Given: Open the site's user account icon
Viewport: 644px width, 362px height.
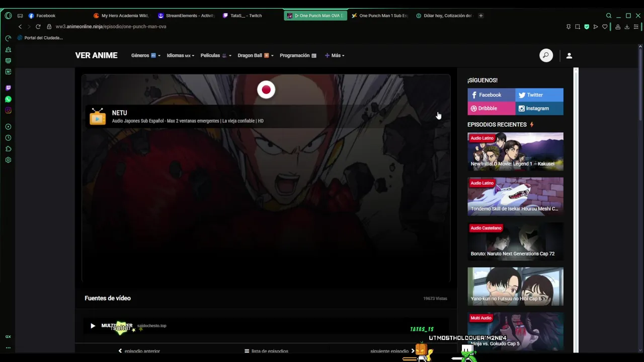Looking at the screenshot, I should [x=569, y=56].
